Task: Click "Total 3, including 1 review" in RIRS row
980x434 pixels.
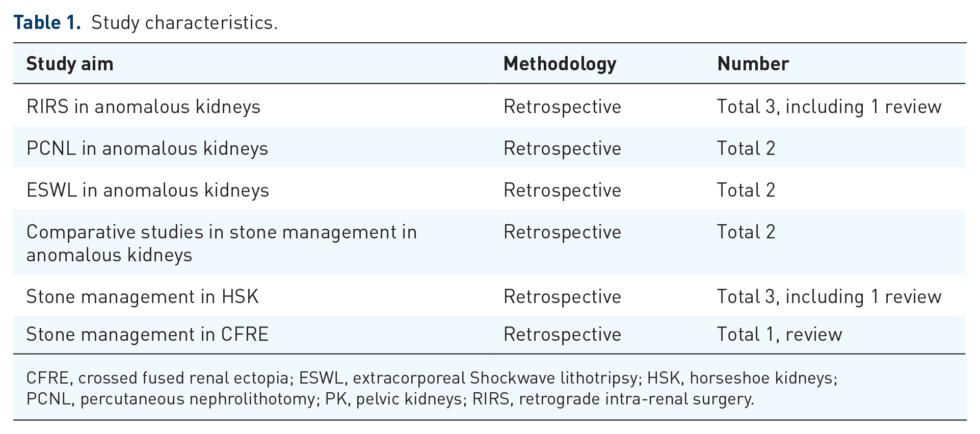Action: [829, 107]
